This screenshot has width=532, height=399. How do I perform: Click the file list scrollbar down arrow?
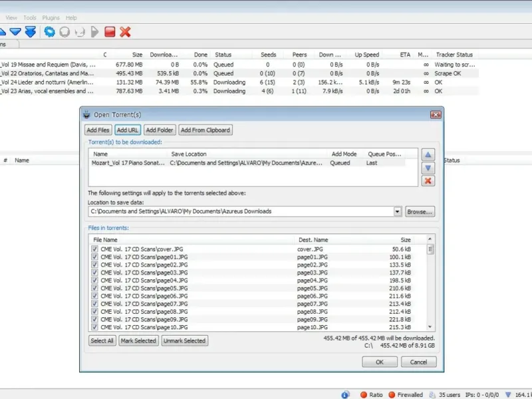click(430, 327)
